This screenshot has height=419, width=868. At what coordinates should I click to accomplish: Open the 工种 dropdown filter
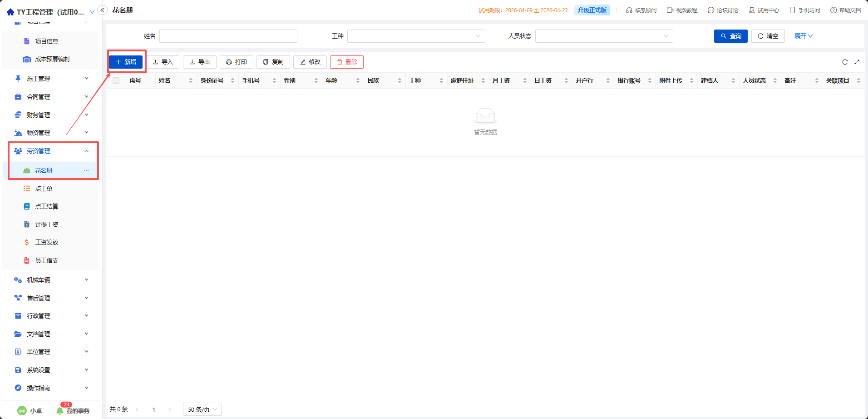416,36
